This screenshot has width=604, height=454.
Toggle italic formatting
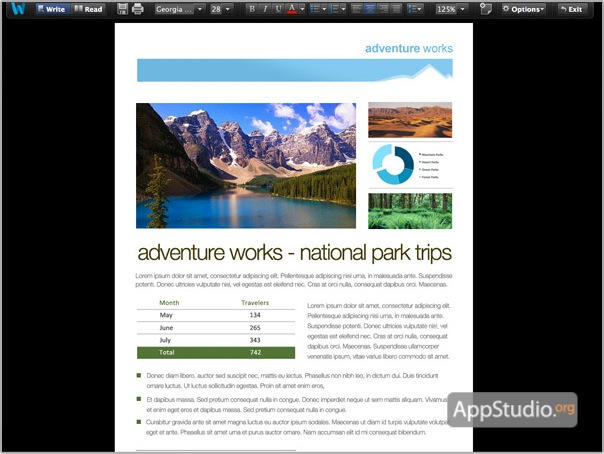[265, 9]
